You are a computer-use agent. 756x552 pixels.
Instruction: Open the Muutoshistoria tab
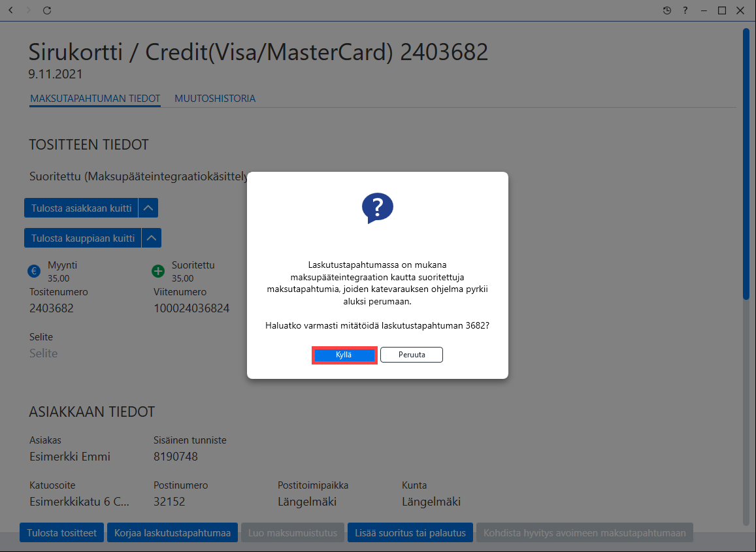tap(215, 99)
